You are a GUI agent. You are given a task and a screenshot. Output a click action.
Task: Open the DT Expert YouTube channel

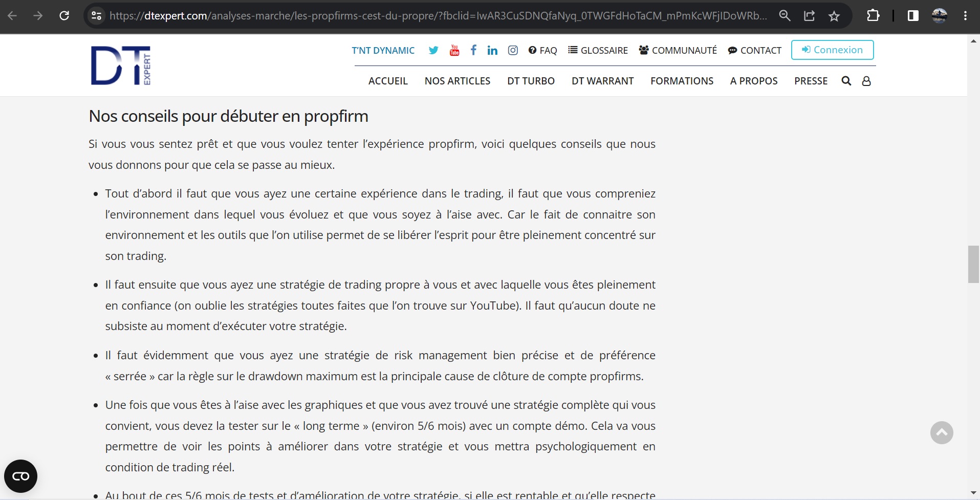coord(454,50)
